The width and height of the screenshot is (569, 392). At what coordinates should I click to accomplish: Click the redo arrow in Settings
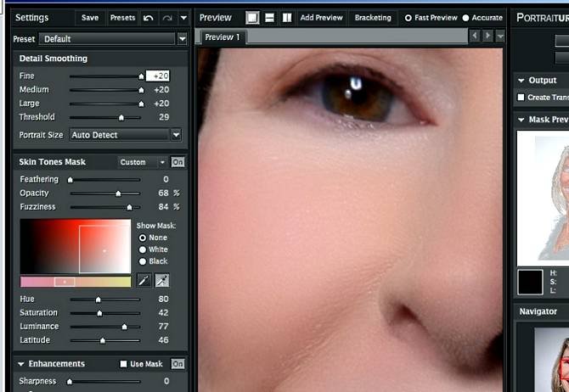167,18
